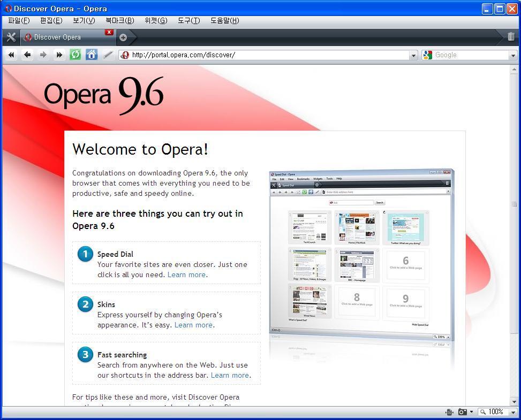Click the Google search engine icon
Screen dimensions: 521x420
[428, 55]
